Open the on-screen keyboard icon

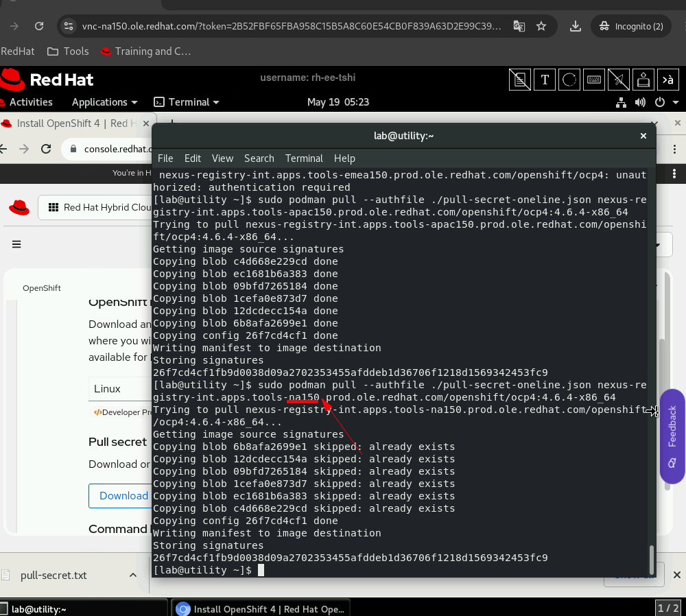(594, 80)
